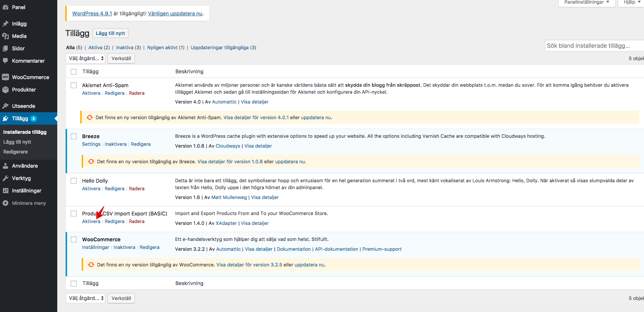Open the top Välj åtgärd bulk dropdown
This screenshot has width=644, height=312.
(x=86, y=58)
